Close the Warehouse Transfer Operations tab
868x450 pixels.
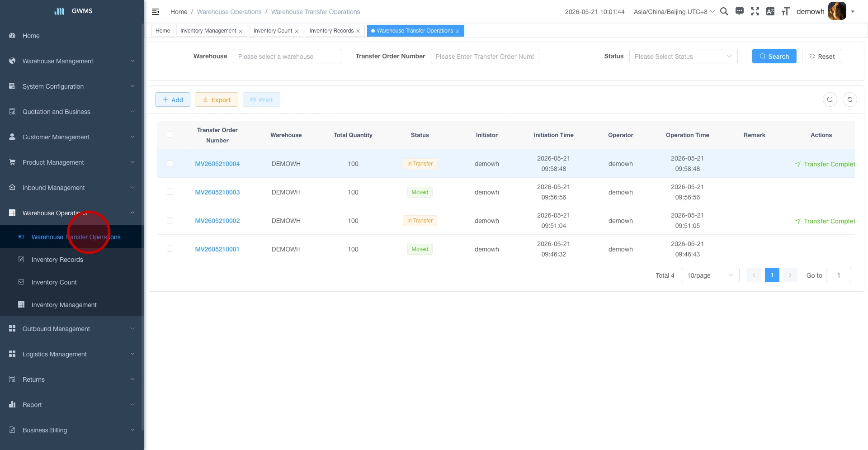tap(458, 31)
